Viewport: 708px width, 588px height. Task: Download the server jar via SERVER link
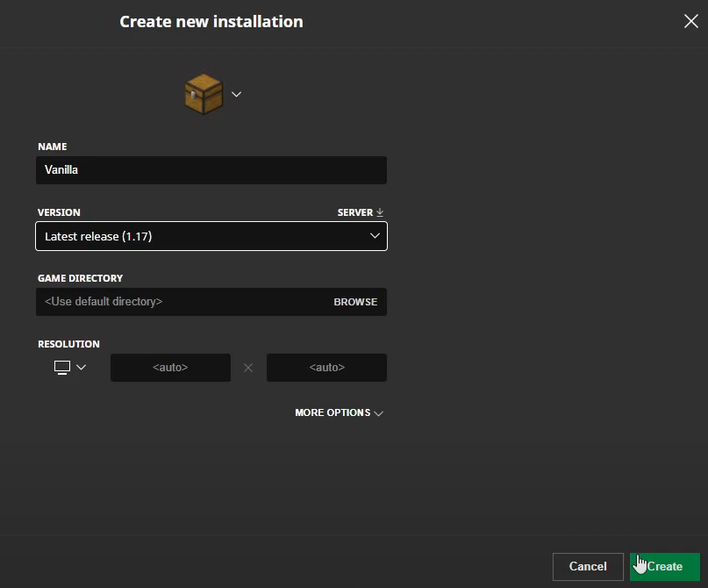[x=361, y=212]
